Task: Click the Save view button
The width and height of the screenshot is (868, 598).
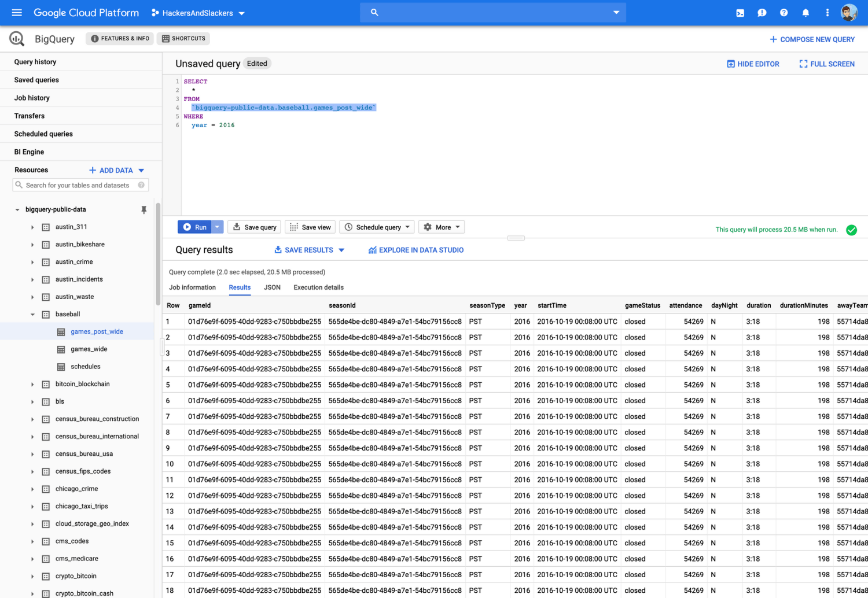Action: pos(310,227)
